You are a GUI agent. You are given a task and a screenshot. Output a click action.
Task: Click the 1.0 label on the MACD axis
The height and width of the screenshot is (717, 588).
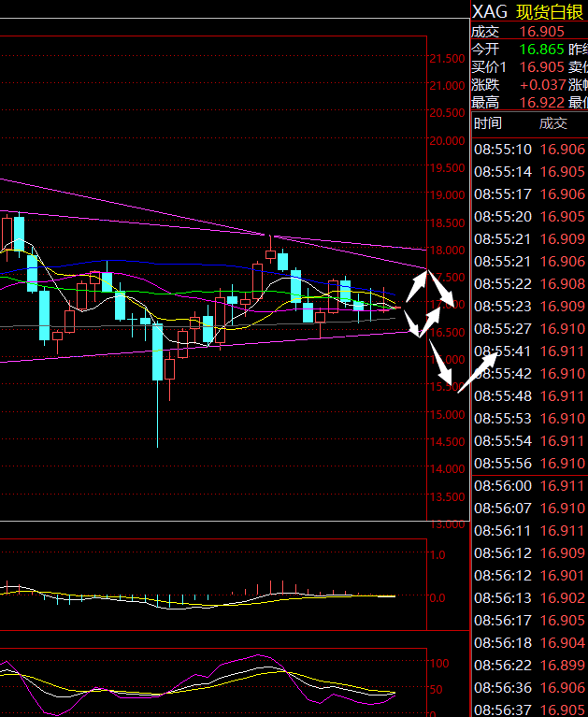point(437,555)
